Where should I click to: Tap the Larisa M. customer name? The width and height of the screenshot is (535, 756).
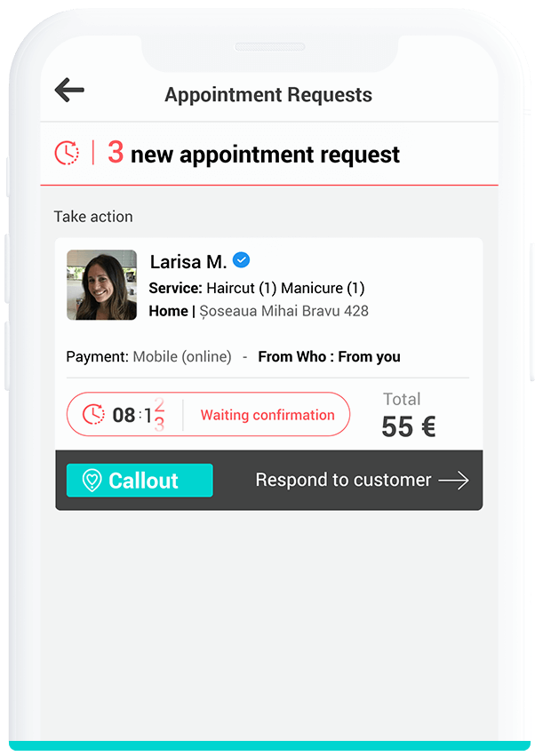188,262
